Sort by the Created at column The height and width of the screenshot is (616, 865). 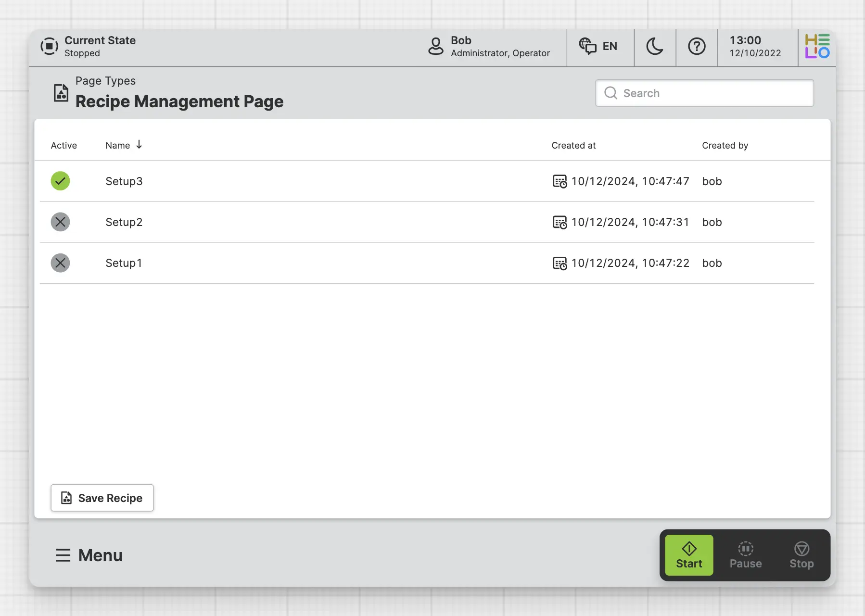[x=573, y=146]
